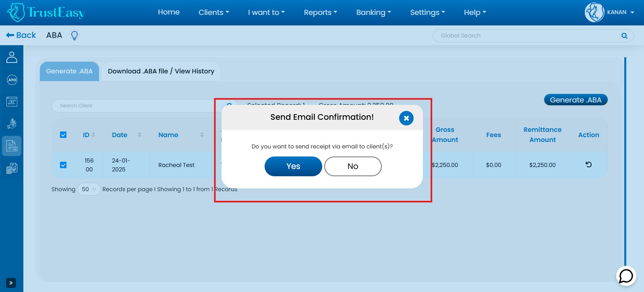
Task: Switch to Download .ABA file / View History tab
Action: point(161,71)
